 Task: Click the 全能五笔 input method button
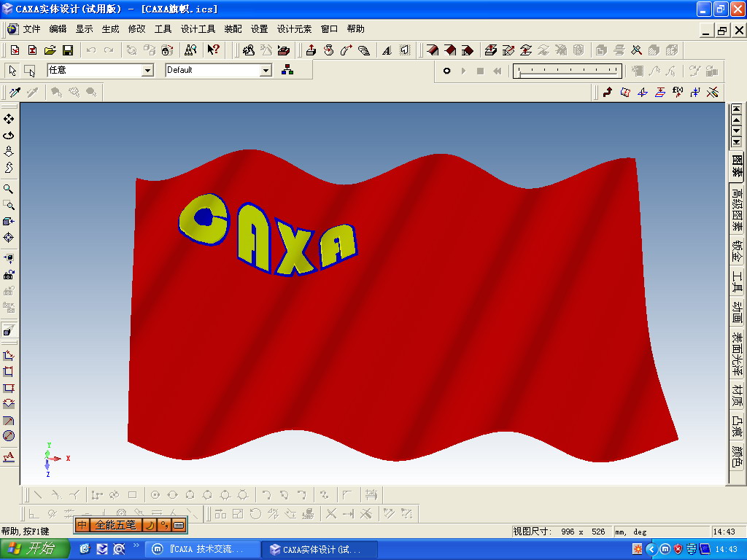tap(116, 525)
